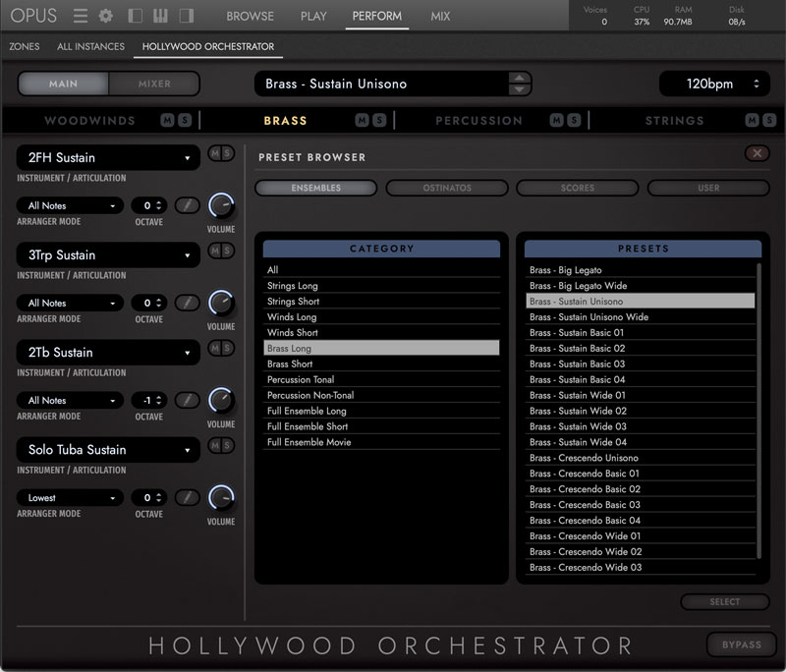Viewport: 786px width, 672px height.
Task: Click the slash edit icon in Solo Tuba Sustain row
Action: tap(187, 498)
